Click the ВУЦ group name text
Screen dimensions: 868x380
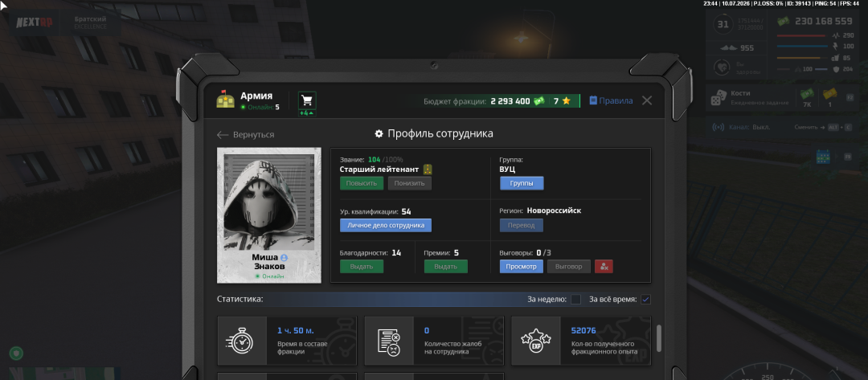(507, 170)
